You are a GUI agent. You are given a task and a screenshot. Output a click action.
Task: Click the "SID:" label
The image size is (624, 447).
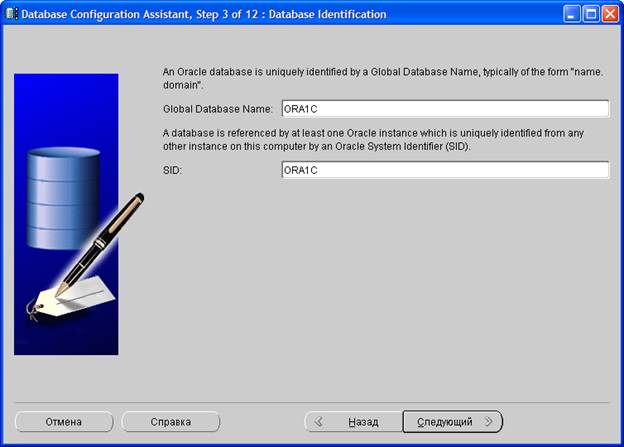click(x=171, y=170)
